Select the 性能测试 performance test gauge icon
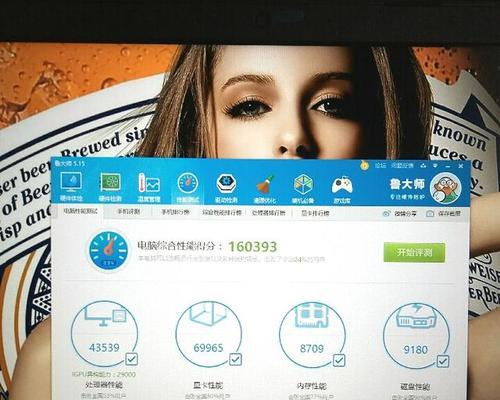500x400 pixels. [188, 187]
